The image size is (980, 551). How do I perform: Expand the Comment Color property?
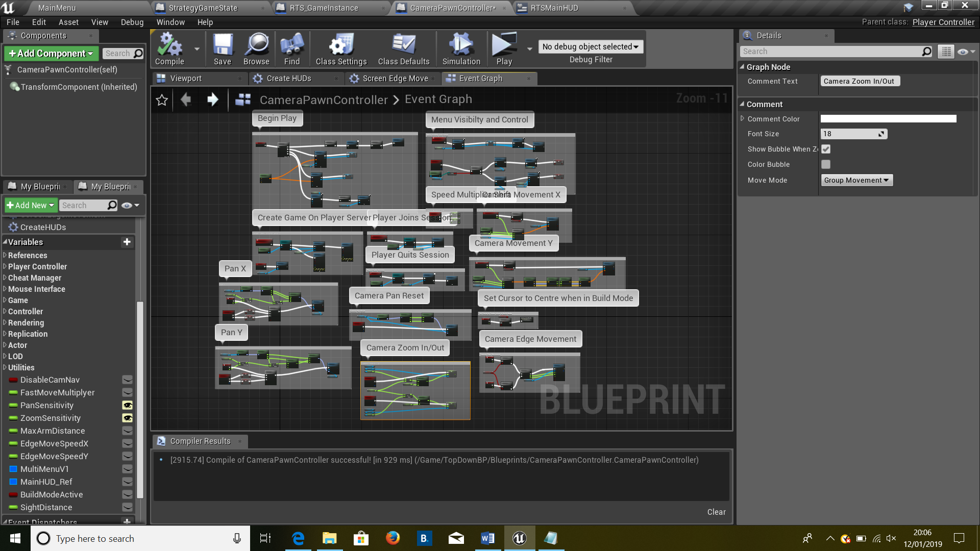[742, 118]
